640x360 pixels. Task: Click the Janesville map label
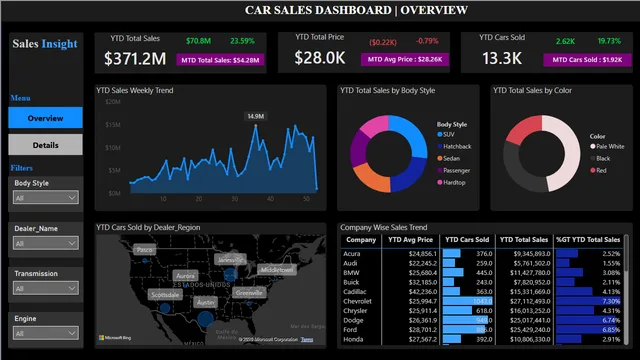click(x=230, y=260)
